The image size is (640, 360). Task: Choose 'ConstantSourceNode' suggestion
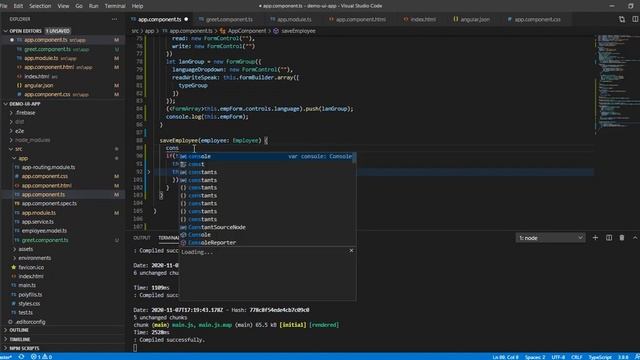pos(267,227)
